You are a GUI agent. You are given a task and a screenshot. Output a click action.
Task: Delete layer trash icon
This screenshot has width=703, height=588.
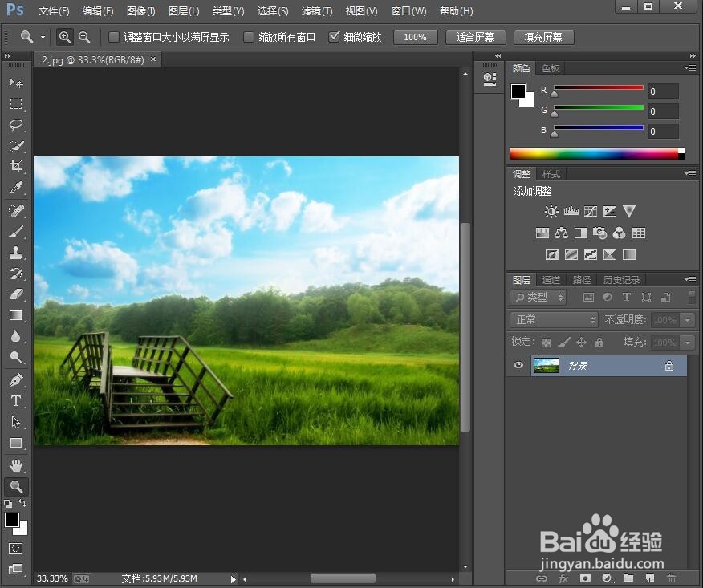[x=671, y=578]
